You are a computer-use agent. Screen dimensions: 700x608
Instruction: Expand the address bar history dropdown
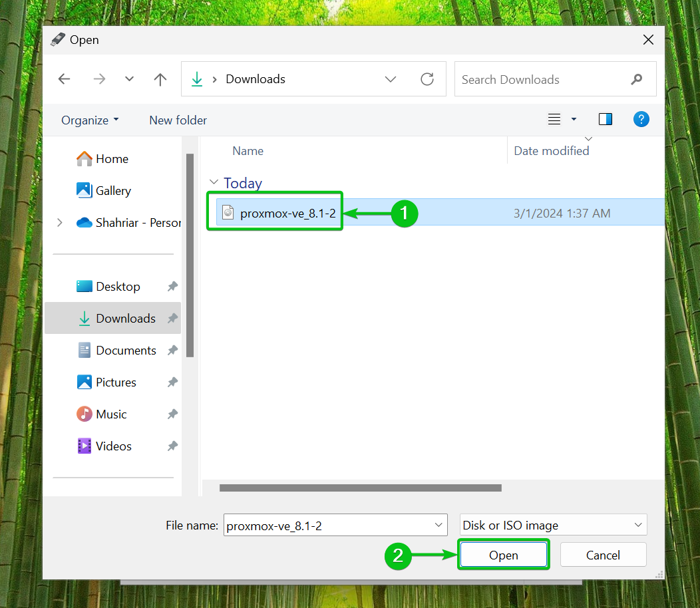[391, 79]
